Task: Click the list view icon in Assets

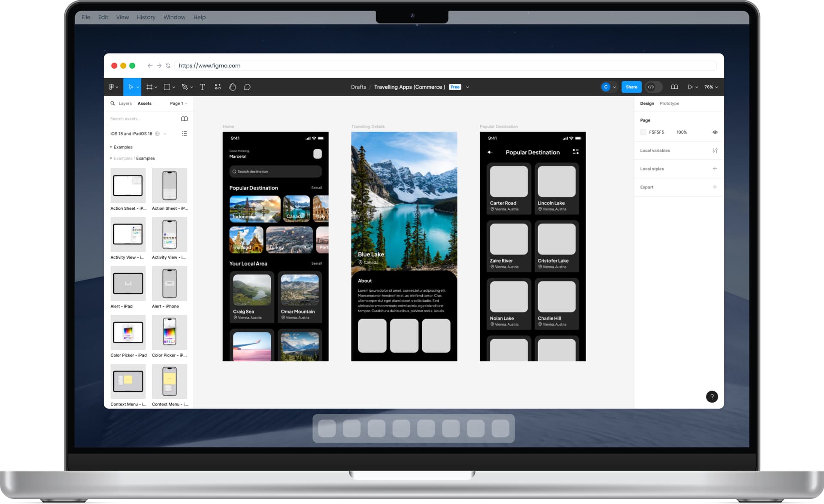Action: coord(185,134)
